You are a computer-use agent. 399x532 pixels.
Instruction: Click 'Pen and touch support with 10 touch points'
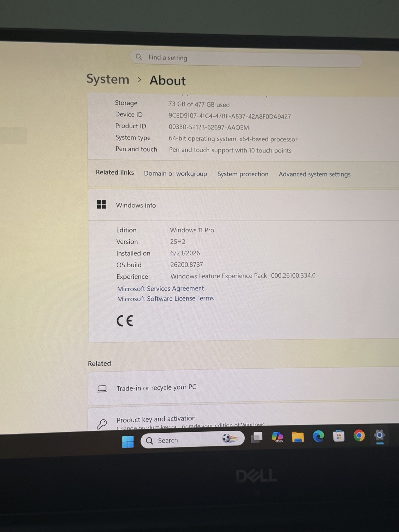pyautogui.click(x=230, y=150)
